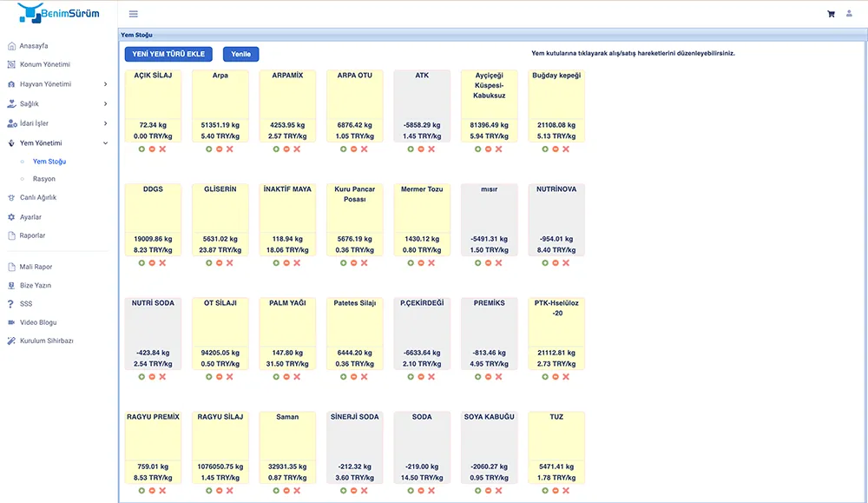
Task: Click the green plus icon under Arpa
Action: [209, 149]
